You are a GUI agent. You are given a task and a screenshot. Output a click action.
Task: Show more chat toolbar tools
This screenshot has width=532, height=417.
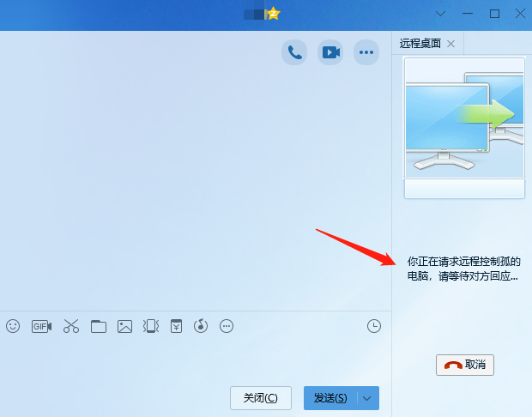point(227,326)
